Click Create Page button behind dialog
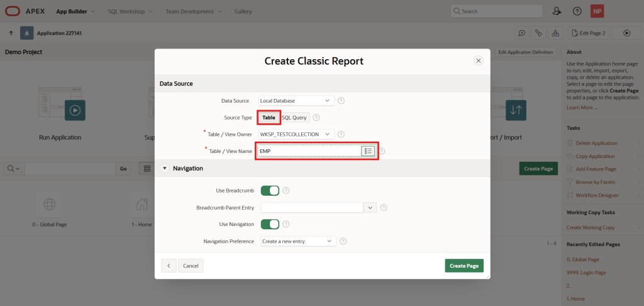This screenshot has width=644, height=306. (538, 169)
